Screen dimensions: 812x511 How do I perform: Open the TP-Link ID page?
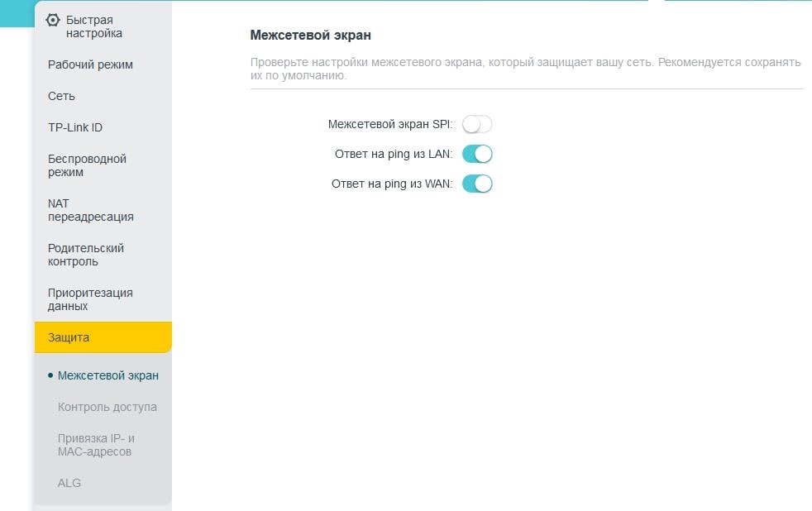click(x=75, y=127)
